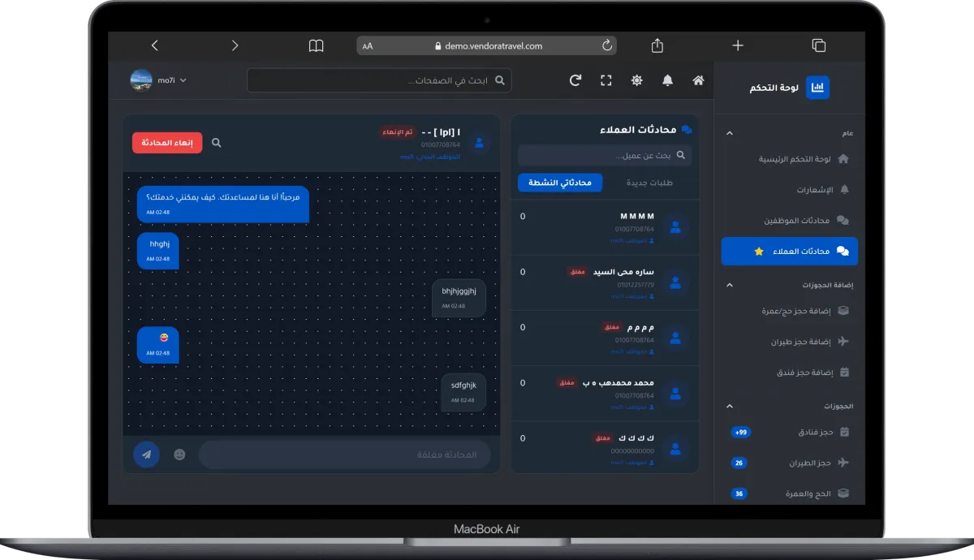The width and height of the screenshot is (974, 560).
Task: Click the demo.vendoratravel.com address bar
Action: pos(488,46)
